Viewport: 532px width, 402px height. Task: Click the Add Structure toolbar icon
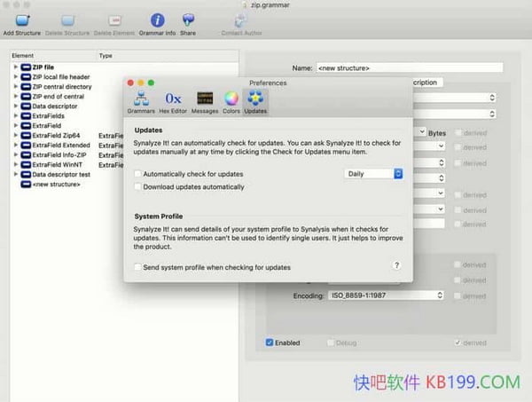(21, 20)
